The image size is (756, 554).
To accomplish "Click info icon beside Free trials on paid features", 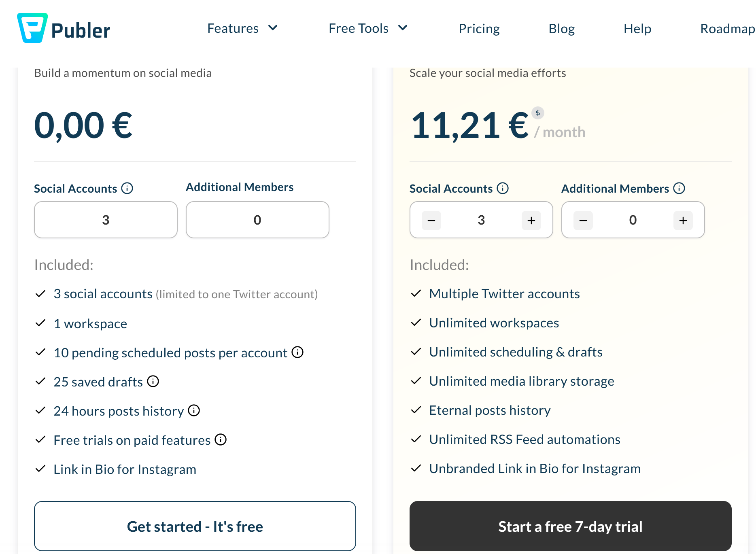I will [x=221, y=439].
